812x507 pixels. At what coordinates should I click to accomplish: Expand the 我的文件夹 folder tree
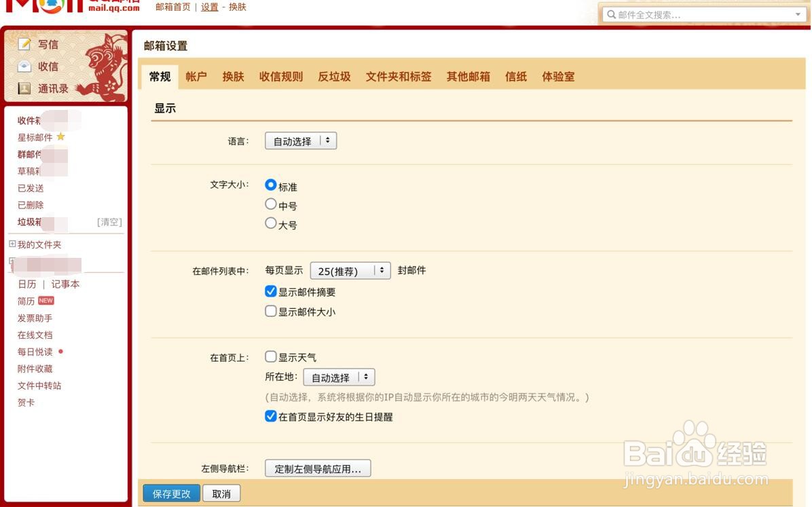coord(11,244)
